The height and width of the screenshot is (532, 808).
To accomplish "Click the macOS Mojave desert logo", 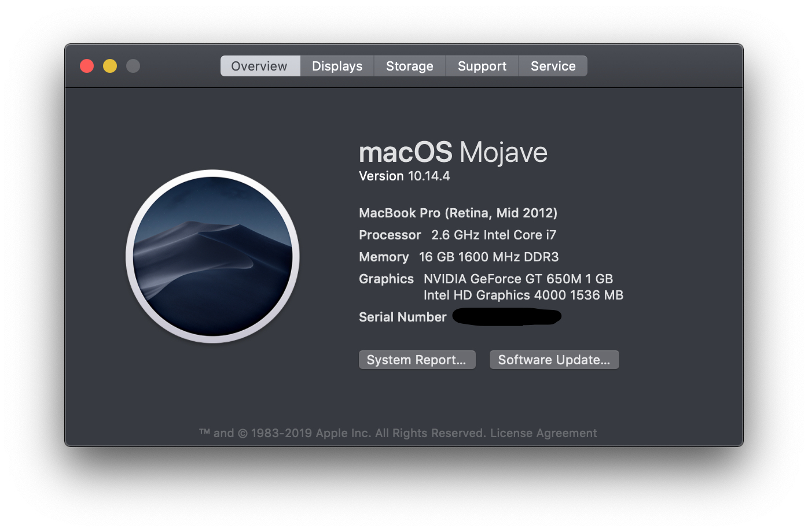I will click(212, 256).
